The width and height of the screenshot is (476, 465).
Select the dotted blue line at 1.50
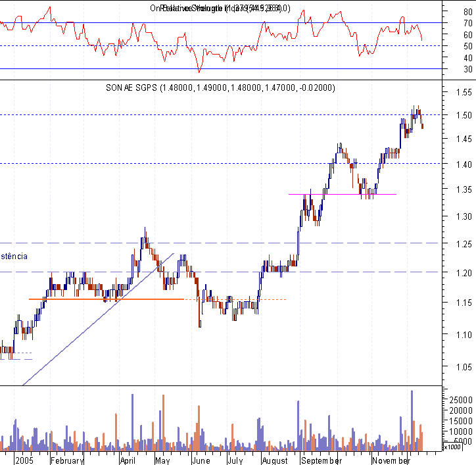coord(220,115)
